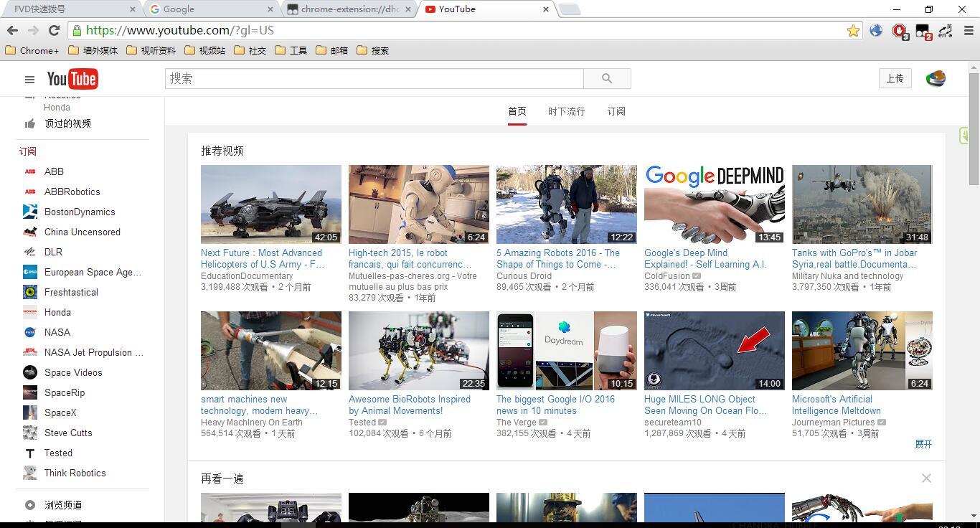Screen dimensions: 980x528
Task: Select the 首页 home tab
Action: (x=517, y=111)
